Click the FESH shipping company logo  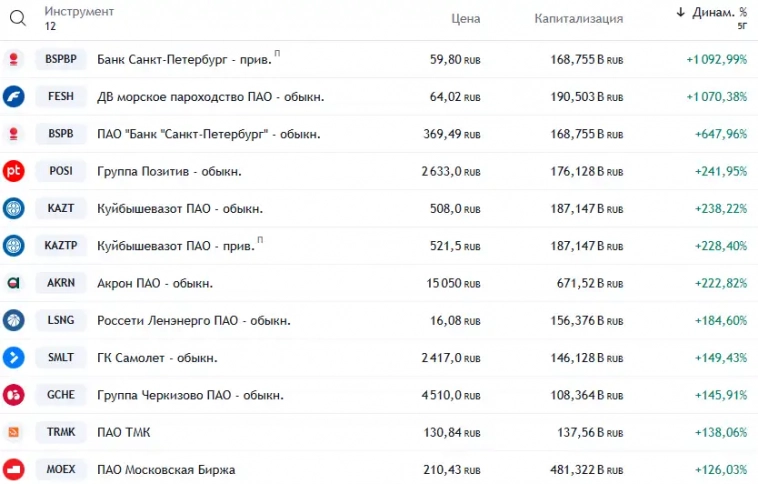point(14,96)
